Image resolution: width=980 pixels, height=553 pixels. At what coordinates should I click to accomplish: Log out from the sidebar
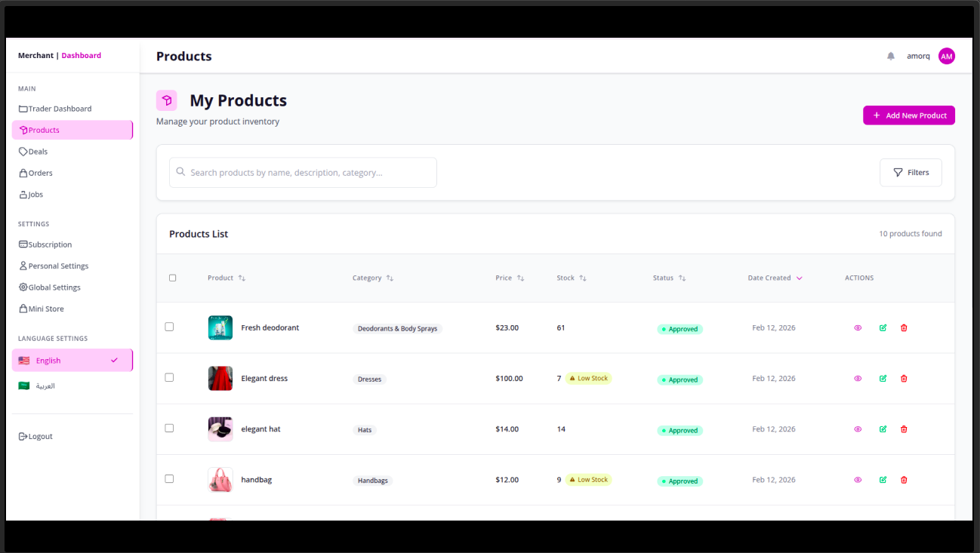(72, 436)
